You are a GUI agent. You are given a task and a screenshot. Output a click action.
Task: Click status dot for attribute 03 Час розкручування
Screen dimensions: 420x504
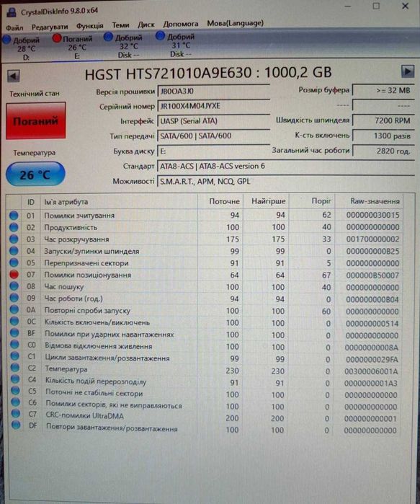click(14, 239)
